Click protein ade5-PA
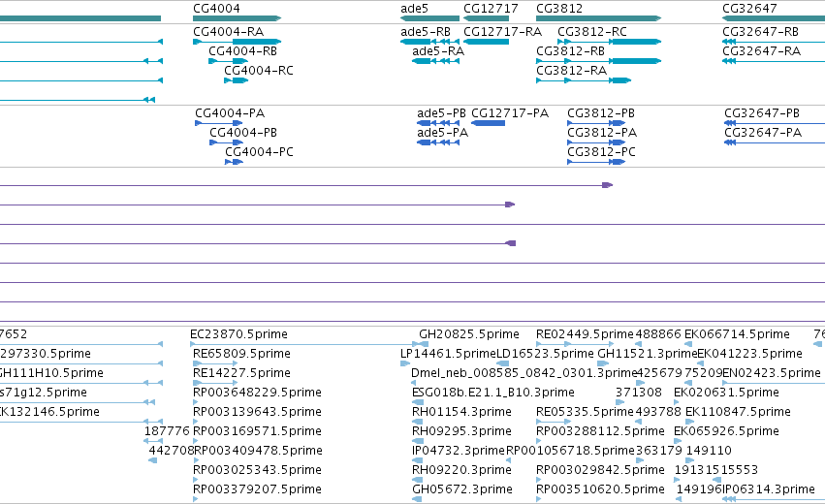Image resolution: width=825 pixels, height=504 pixels. pyautogui.click(x=442, y=133)
